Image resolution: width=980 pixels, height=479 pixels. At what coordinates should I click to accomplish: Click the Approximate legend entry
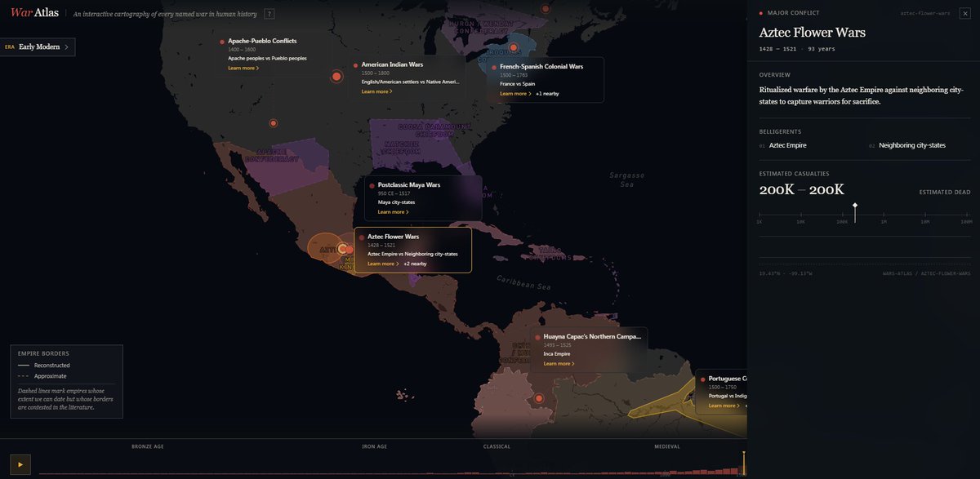pyautogui.click(x=42, y=376)
